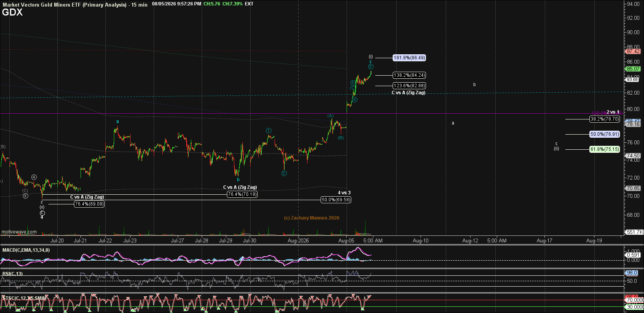Click the 08/05/2026 9:57:26 PM timestamp
Viewport: 644px width, 313px height.
(177, 4)
